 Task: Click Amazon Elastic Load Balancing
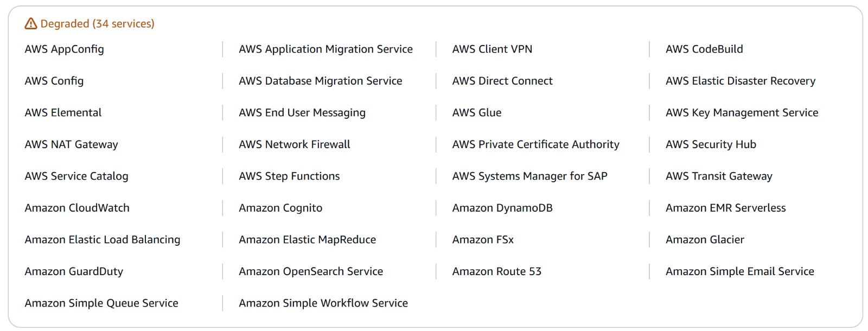point(103,240)
